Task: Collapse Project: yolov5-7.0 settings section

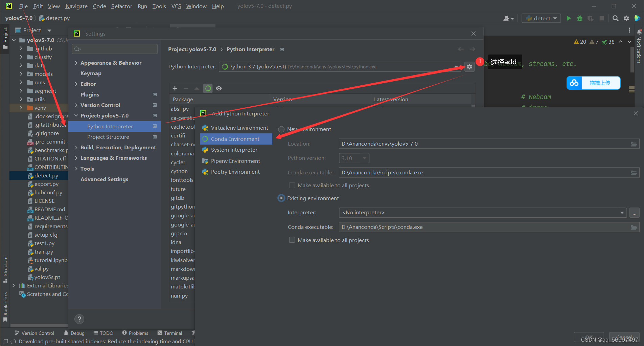Action: point(76,116)
